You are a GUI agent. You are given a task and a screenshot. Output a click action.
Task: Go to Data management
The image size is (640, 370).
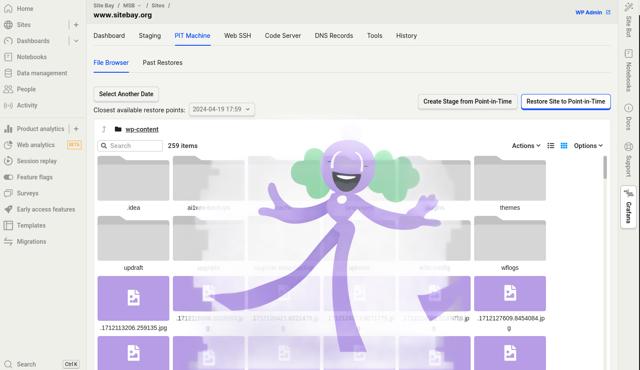[x=42, y=73]
